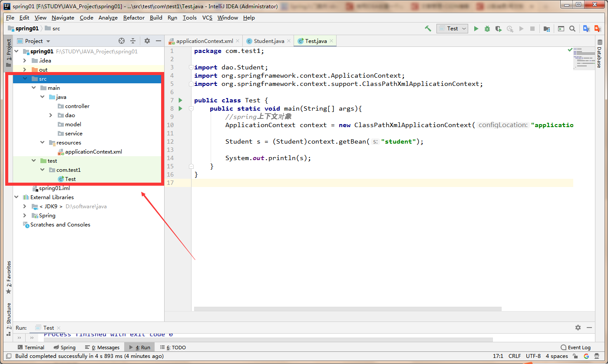
Task: Toggle the 7: Structure side panel button
Action: (8, 319)
